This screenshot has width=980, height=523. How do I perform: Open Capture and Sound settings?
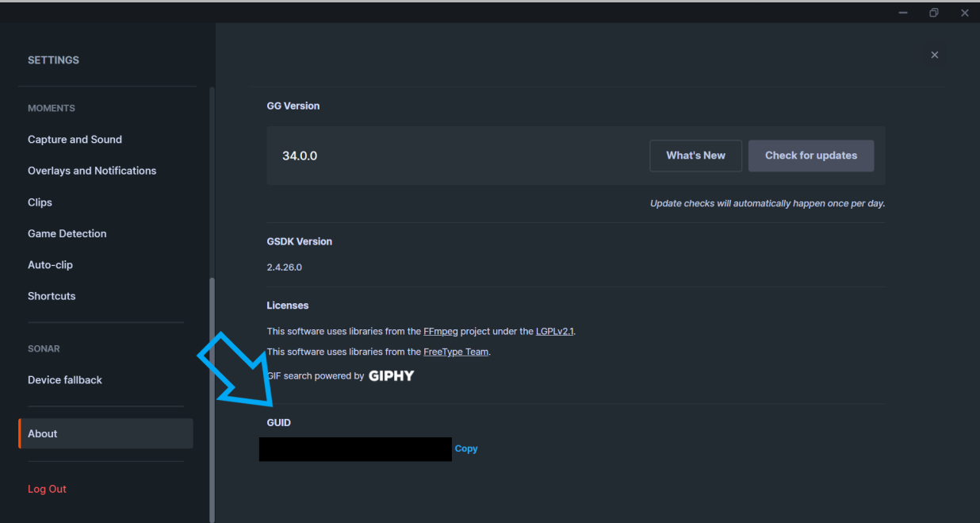coord(75,140)
